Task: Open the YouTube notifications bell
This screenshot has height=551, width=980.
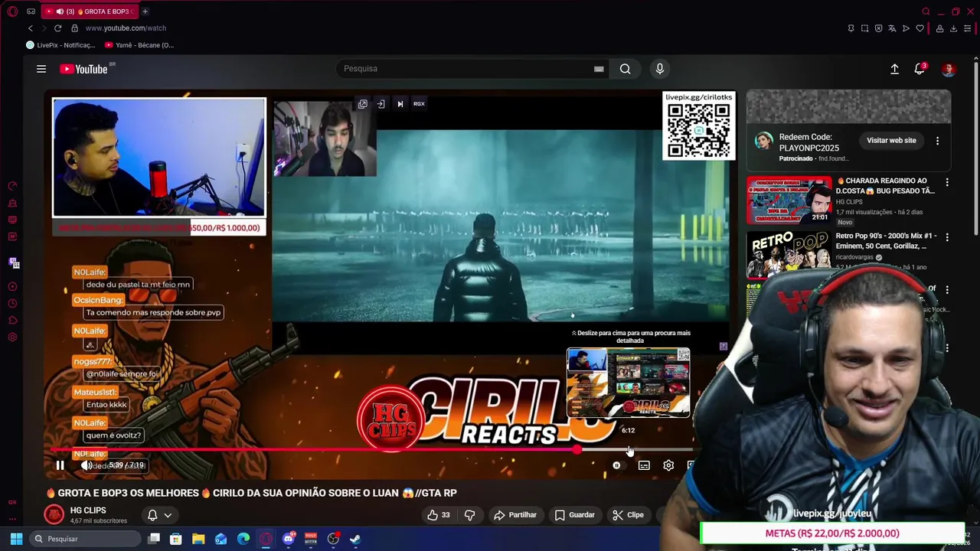Action: [920, 69]
